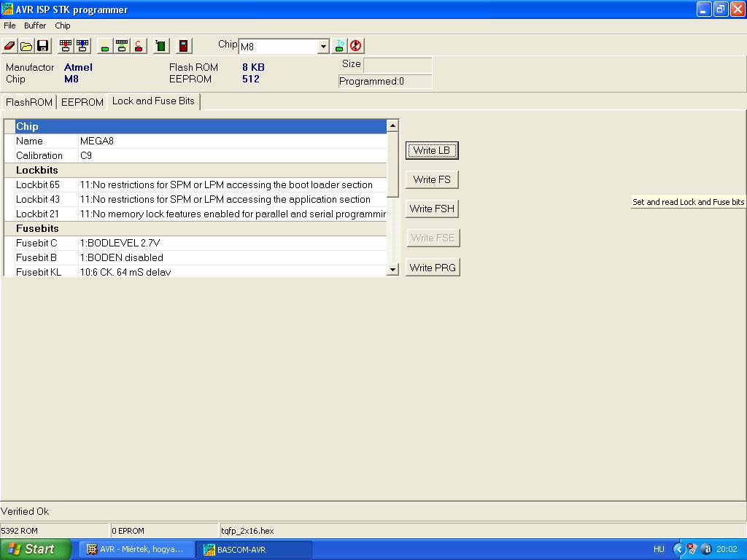Screen dimensions: 747x560
Task: Click the green auto program chip icon
Action: pos(161,46)
